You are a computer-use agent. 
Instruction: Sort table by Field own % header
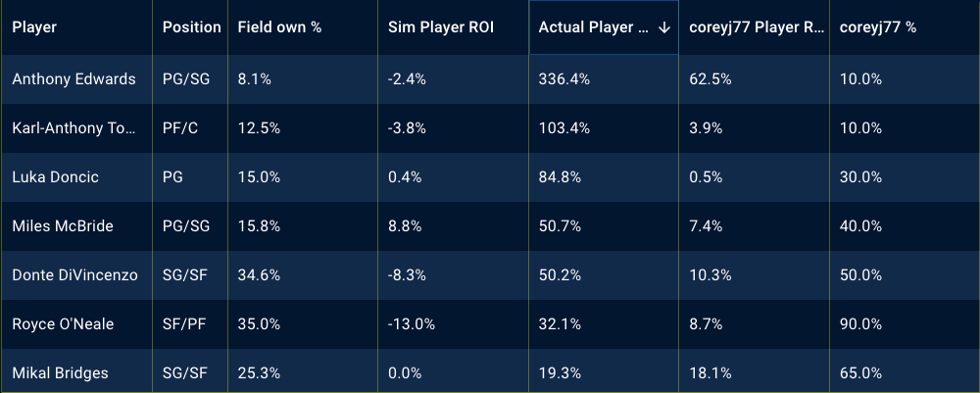(x=279, y=27)
